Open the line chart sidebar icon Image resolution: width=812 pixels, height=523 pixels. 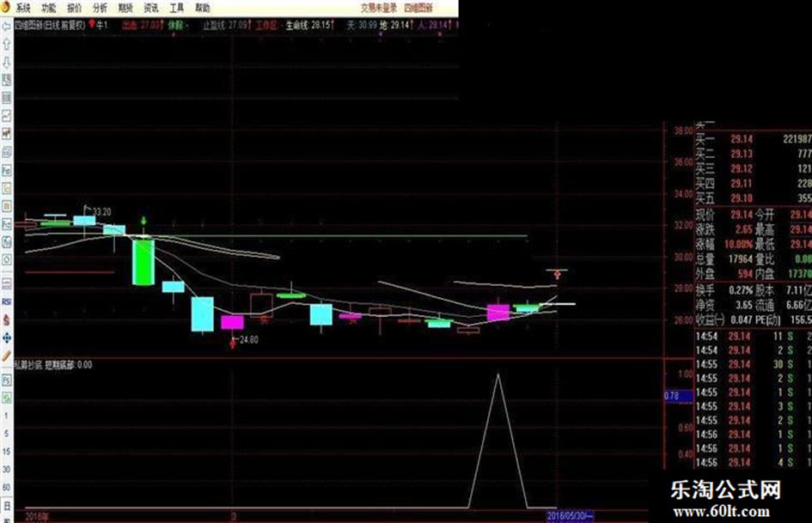point(6,116)
